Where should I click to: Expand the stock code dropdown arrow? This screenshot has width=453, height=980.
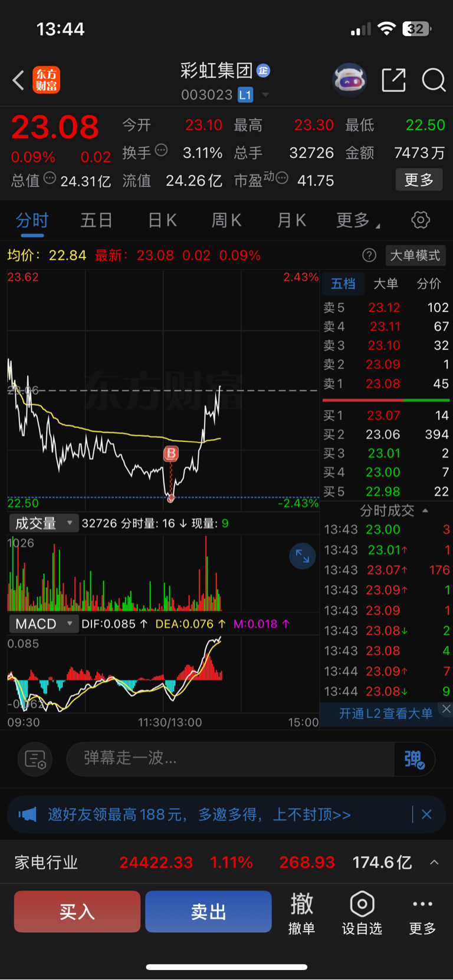[x=265, y=95]
